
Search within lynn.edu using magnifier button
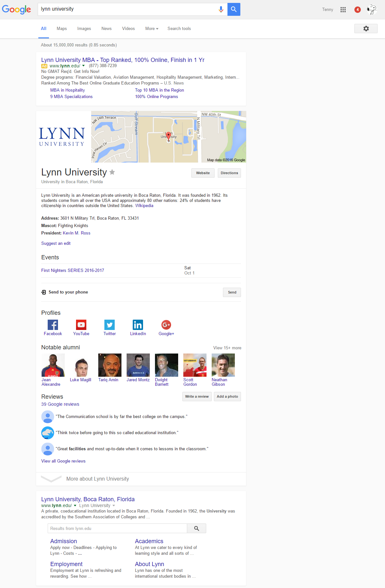click(x=197, y=528)
